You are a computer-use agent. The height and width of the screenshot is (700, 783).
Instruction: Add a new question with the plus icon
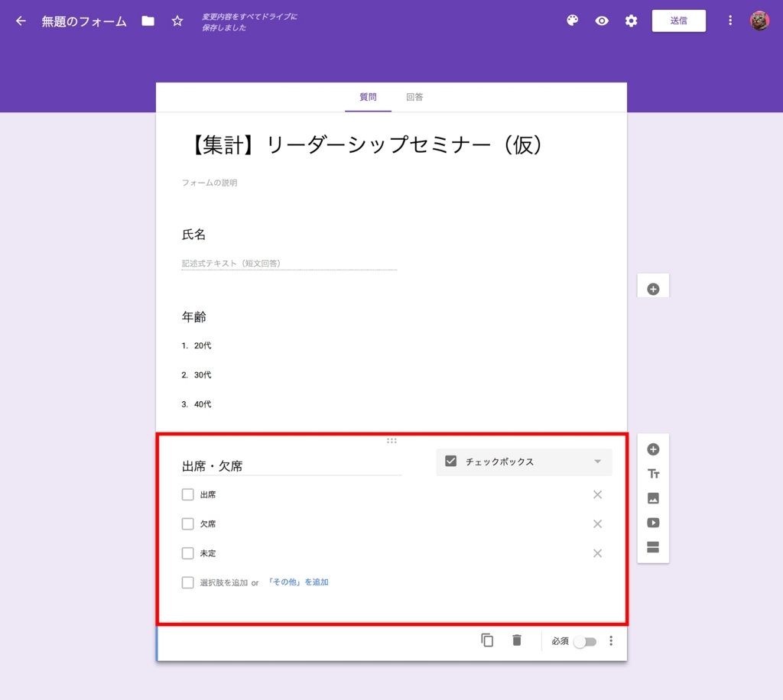pyautogui.click(x=653, y=449)
